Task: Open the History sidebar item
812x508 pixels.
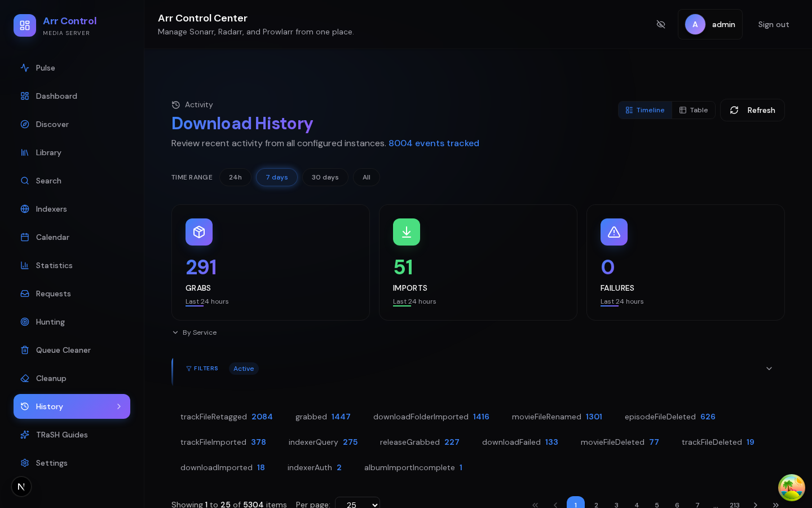Action: [x=72, y=406]
